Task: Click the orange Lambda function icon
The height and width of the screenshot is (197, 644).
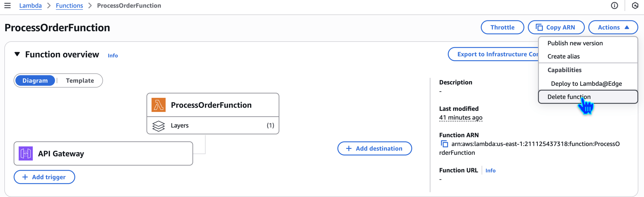Action: pyautogui.click(x=158, y=105)
